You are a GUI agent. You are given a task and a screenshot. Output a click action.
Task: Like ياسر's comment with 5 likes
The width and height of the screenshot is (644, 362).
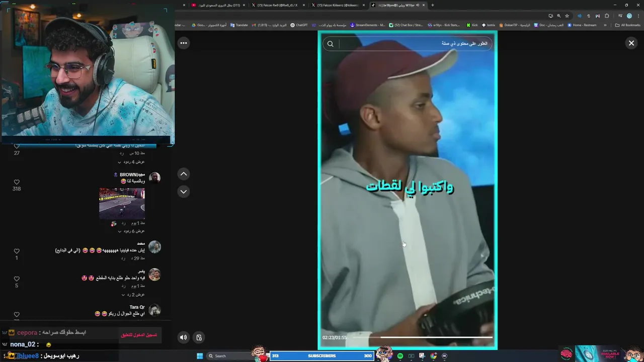17,279
